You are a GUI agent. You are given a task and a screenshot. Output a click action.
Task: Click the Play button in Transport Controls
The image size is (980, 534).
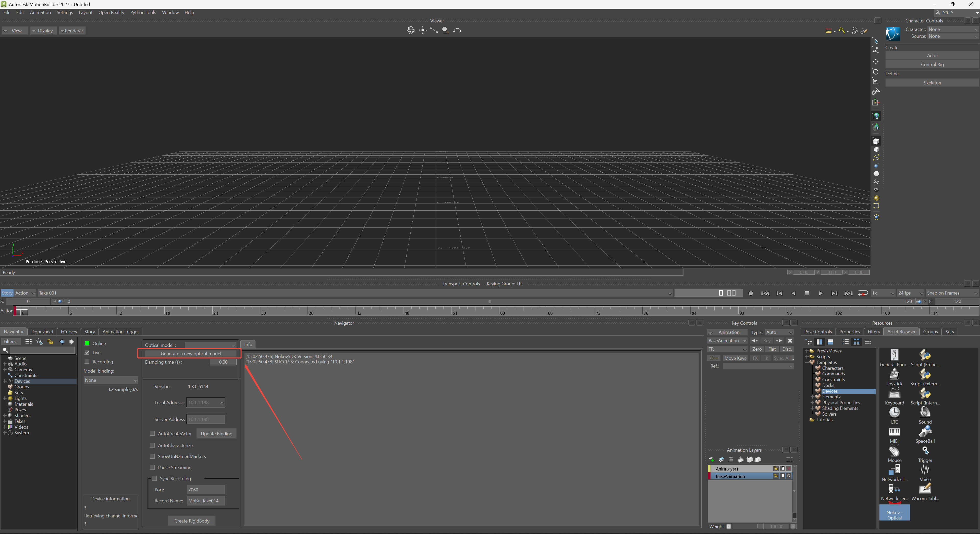coord(820,293)
